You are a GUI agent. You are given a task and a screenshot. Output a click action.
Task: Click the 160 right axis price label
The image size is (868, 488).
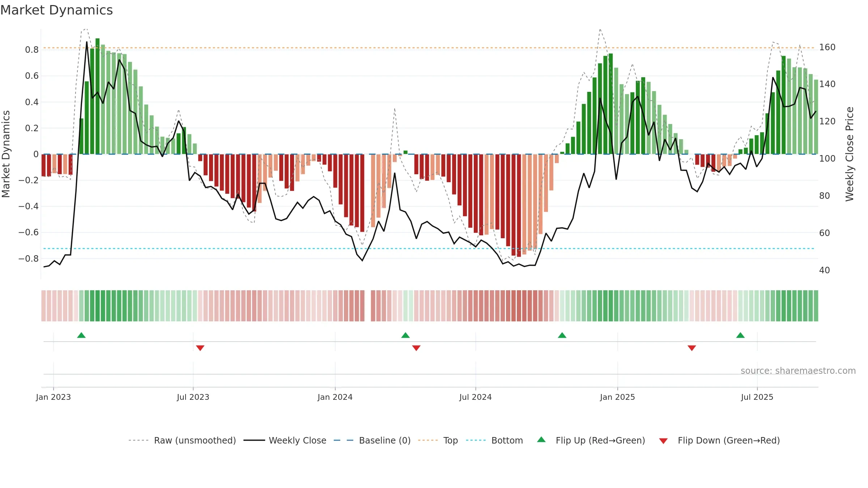tap(827, 47)
